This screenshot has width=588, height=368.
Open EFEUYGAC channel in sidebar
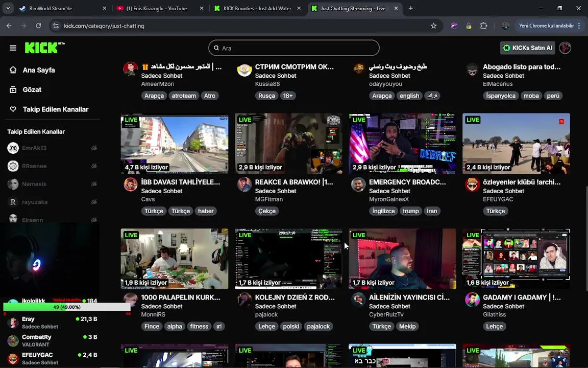pyautogui.click(x=52, y=359)
